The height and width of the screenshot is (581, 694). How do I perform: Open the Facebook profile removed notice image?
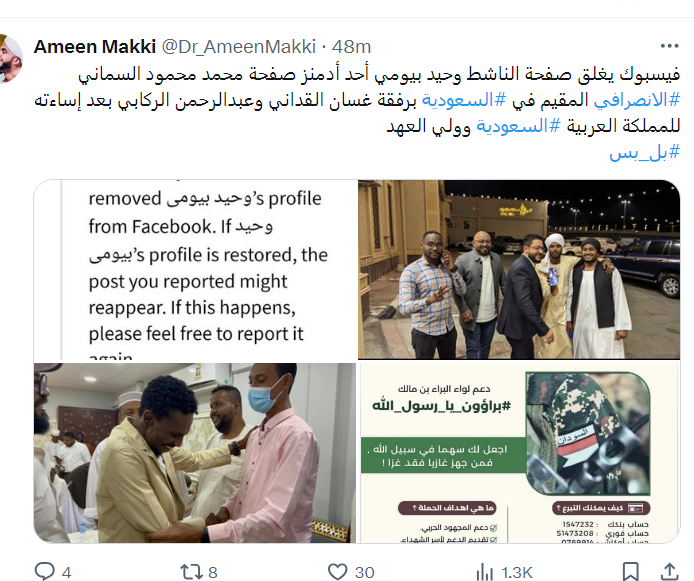(x=195, y=269)
